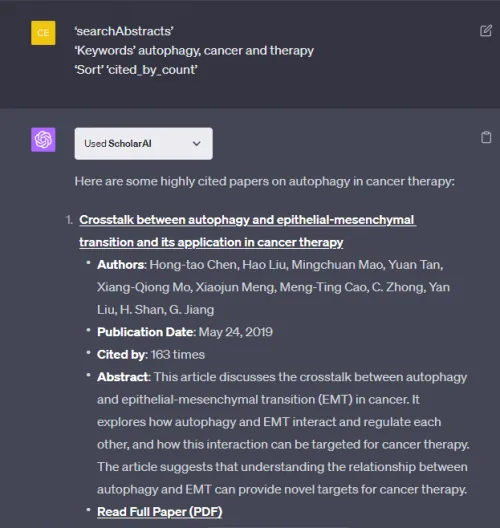The height and width of the screenshot is (528, 500).
Task: Click the edit message pencil icon
Action: [x=486, y=31]
